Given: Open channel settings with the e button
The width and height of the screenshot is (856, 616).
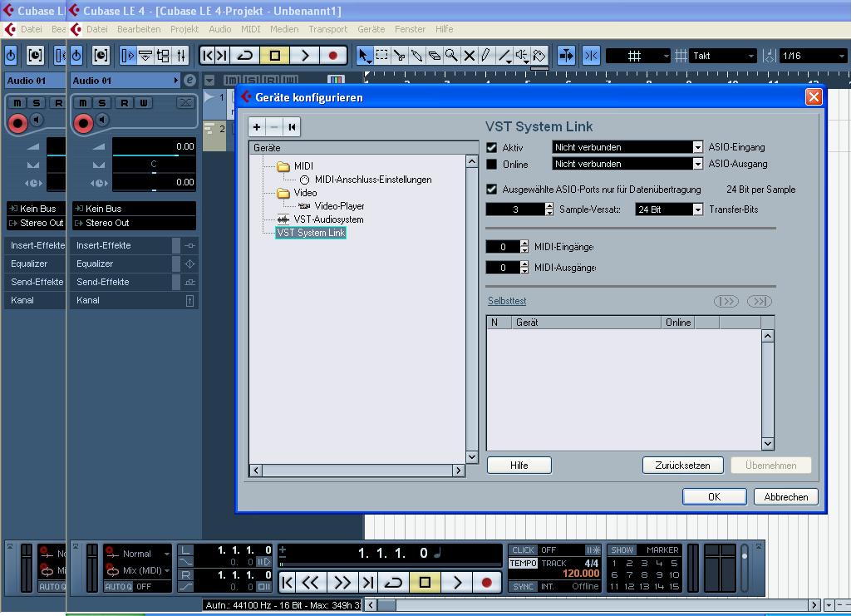Looking at the screenshot, I should [189, 81].
